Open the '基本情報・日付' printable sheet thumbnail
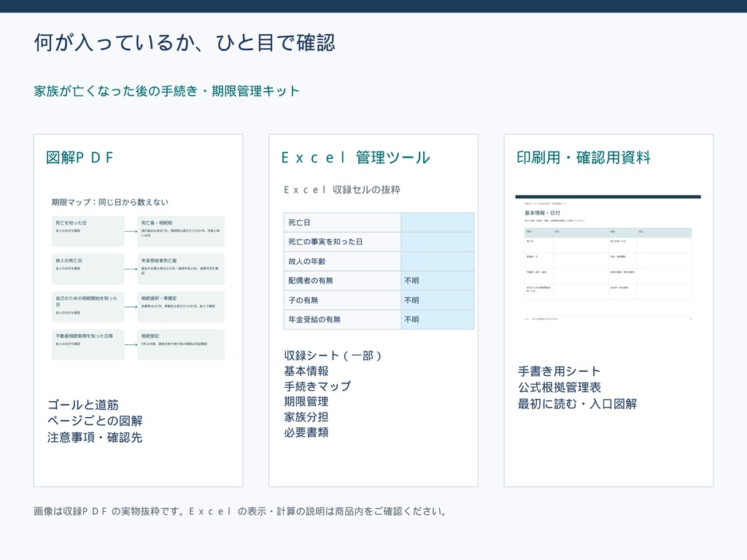This screenshot has width=747, height=560. click(x=608, y=259)
